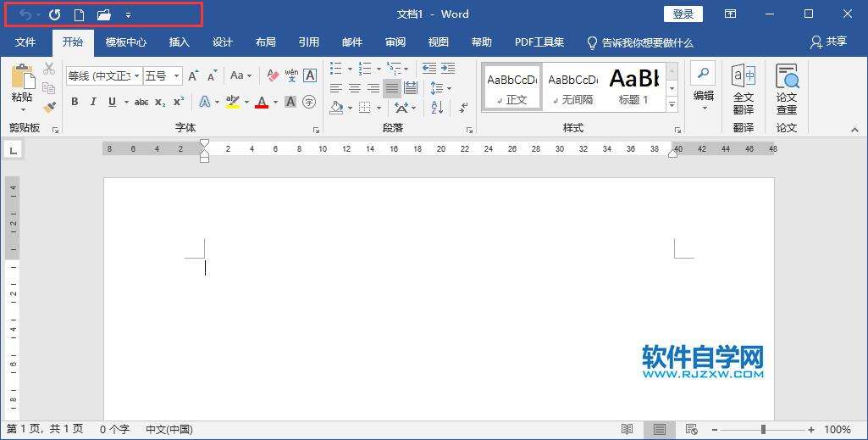Toggle Italic formatting

[92, 102]
